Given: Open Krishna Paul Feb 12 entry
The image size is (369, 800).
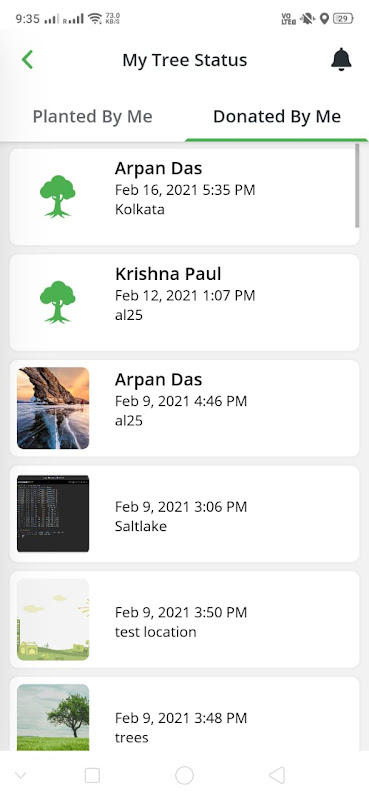Looking at the screenshot, I should coord(184,302).
